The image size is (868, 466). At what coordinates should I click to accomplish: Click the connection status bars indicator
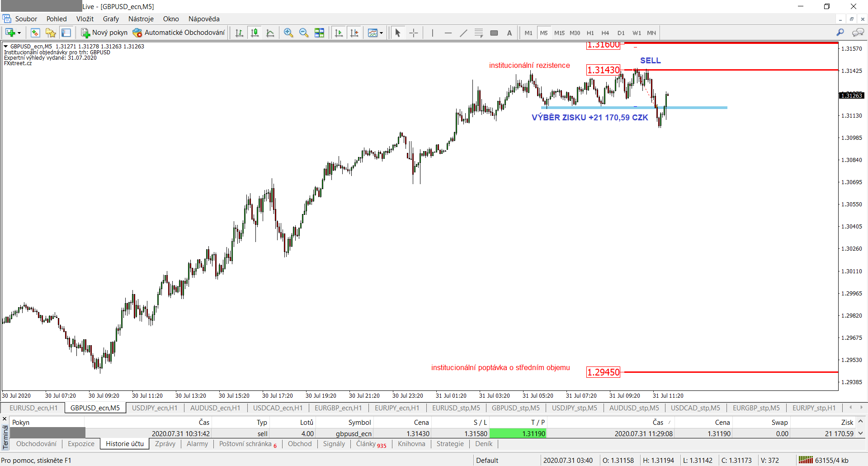click(806, 460)
